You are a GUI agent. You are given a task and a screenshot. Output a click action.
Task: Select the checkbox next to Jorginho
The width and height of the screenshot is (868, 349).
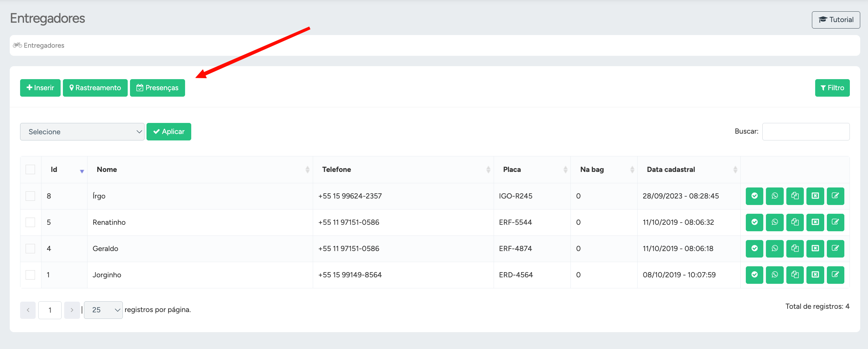[30, 275]
